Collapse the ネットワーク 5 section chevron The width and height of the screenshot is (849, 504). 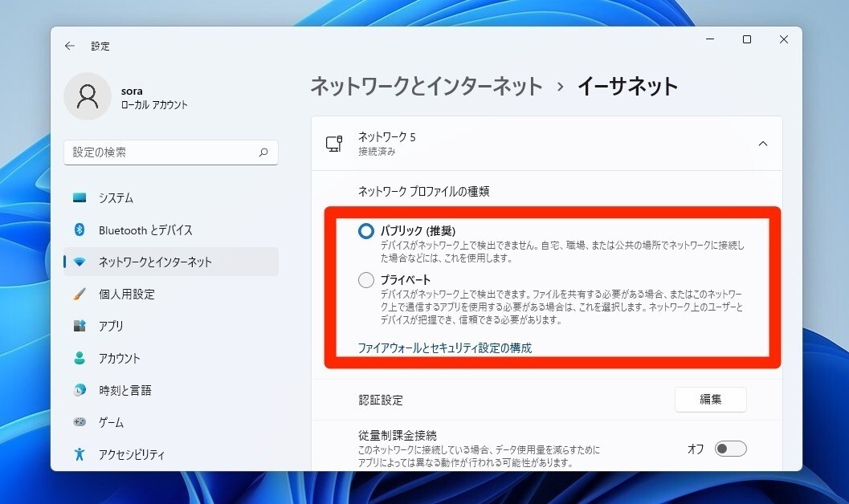click(762, 143)
